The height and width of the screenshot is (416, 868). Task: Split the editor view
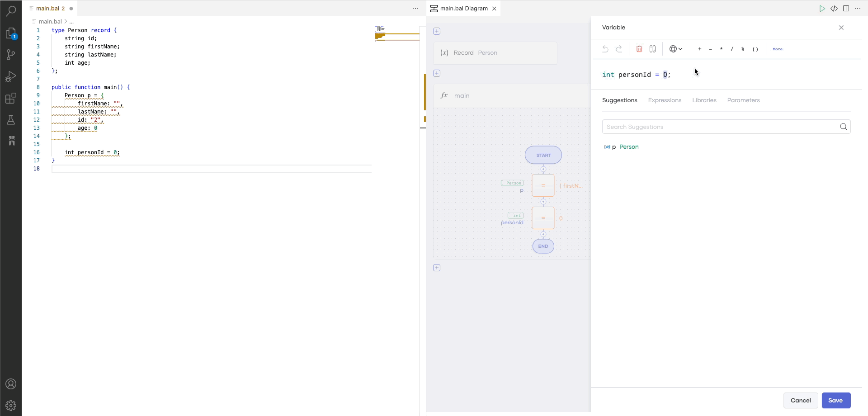[846, 9]
